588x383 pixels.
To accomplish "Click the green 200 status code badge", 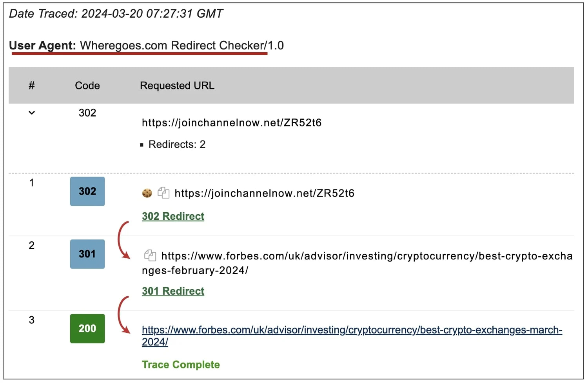I will coord(87,328).
